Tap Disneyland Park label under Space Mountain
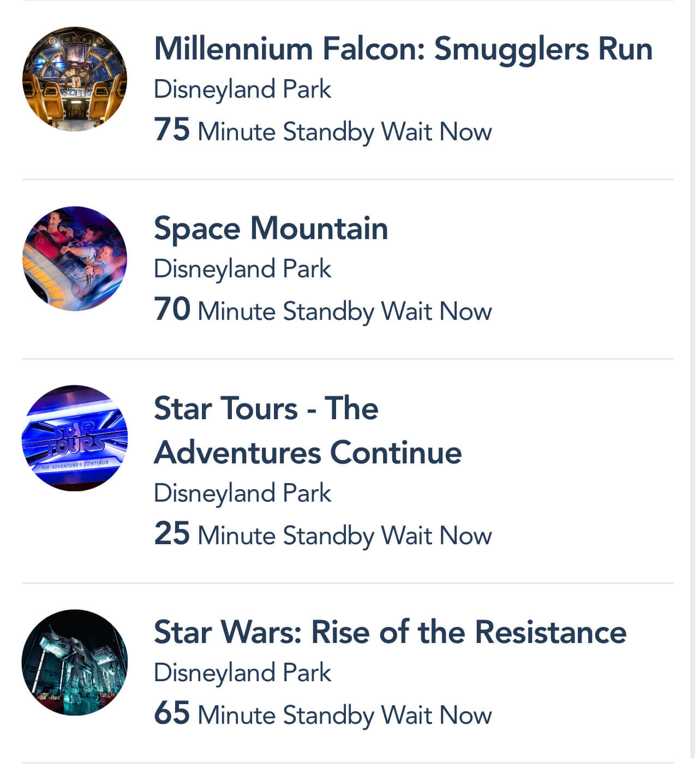 (242, 269)
